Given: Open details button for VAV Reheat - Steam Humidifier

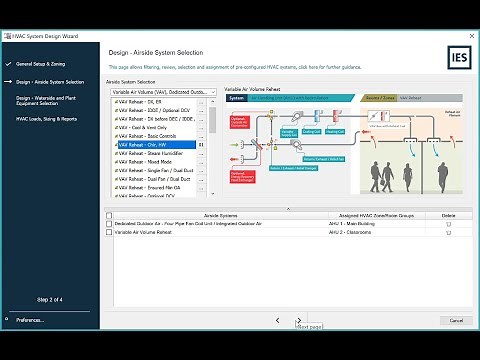Looking at the screenshot, I should pyautogui.click(x=201, y=154).
